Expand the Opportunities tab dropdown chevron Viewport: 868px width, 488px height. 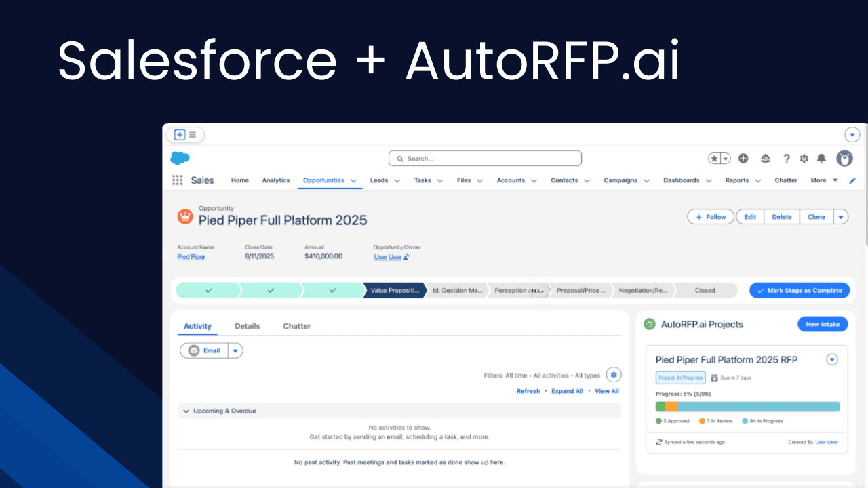(354, 181)
